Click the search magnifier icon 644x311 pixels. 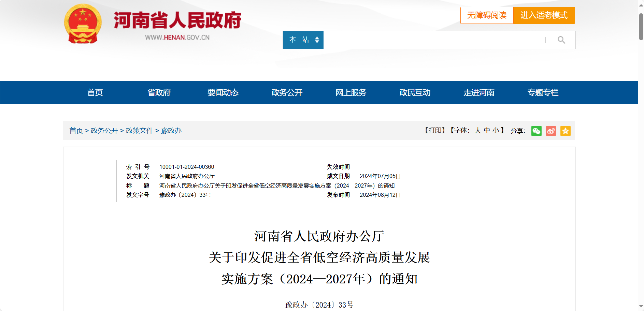point(561,40)
